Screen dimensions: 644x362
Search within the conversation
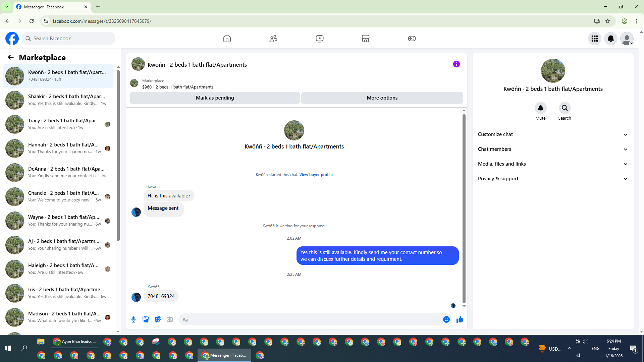(x=565, y=108)
